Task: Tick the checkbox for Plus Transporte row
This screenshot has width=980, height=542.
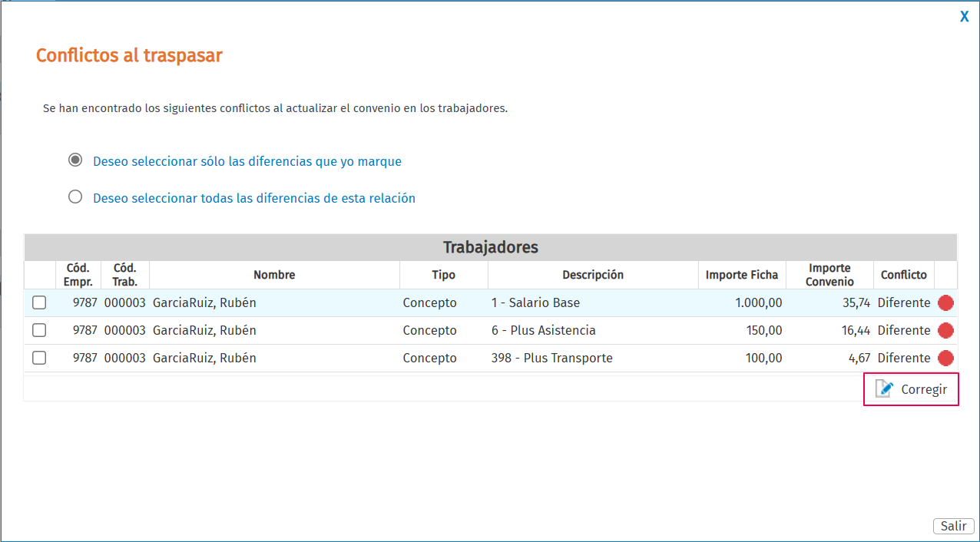Action: [39, 358]
